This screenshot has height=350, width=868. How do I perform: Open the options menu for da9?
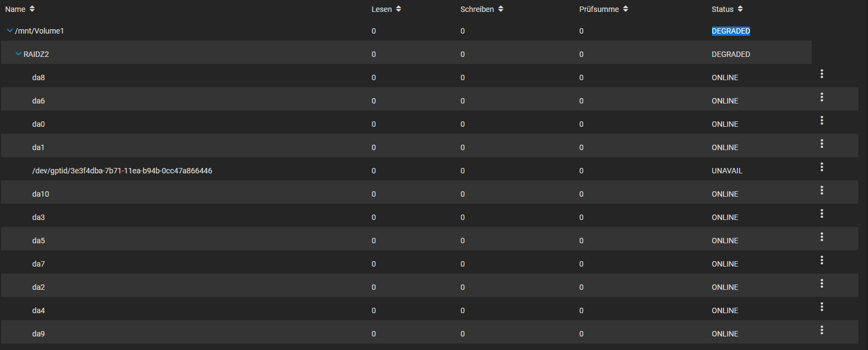click(821, 330)
